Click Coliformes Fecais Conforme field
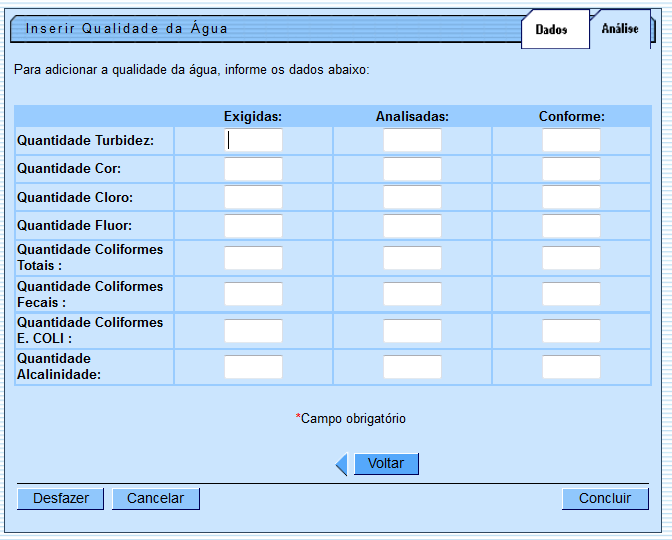Screen dimensions: 672x540 click(571, 294)
